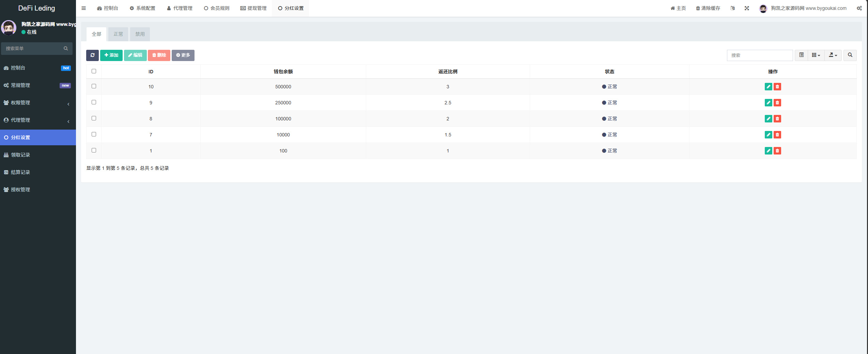Check the checkbox for row ID 1
This screenshot has height=354, width=868.
(x=94, y=150)
